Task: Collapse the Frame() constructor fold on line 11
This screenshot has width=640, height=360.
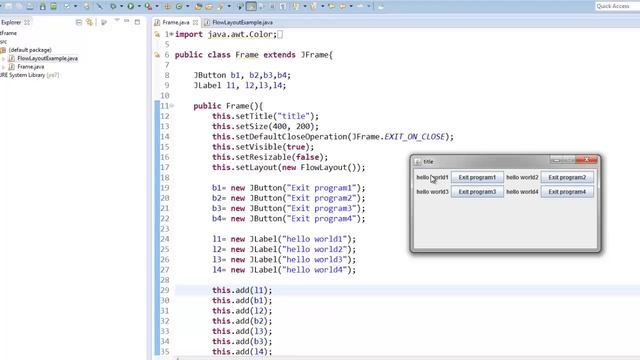Action: [172, 106]
